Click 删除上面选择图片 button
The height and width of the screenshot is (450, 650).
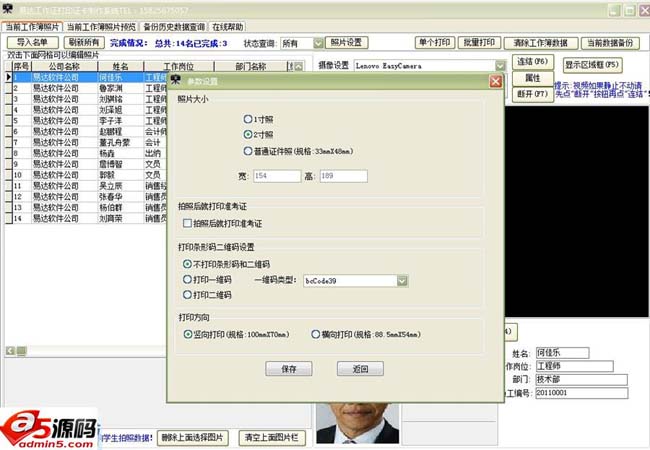(193, 438)
